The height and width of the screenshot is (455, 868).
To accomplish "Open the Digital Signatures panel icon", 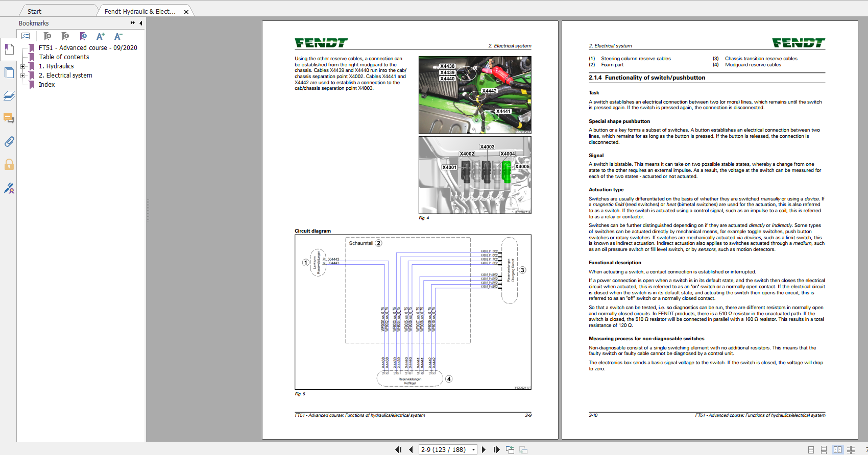I will click(9, 188).
